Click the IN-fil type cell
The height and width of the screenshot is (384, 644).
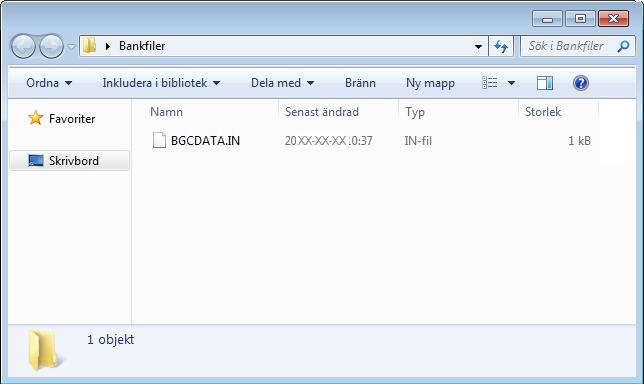418,140
